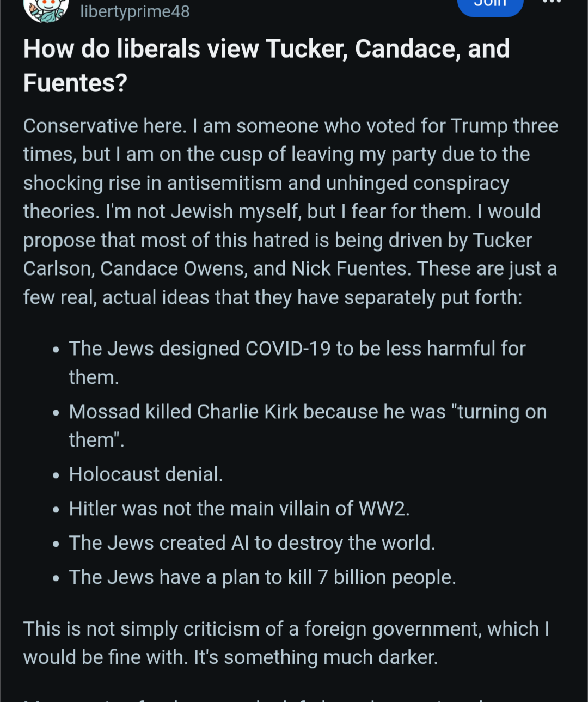Select the bullet about COVID-19 design

point(297,362)
